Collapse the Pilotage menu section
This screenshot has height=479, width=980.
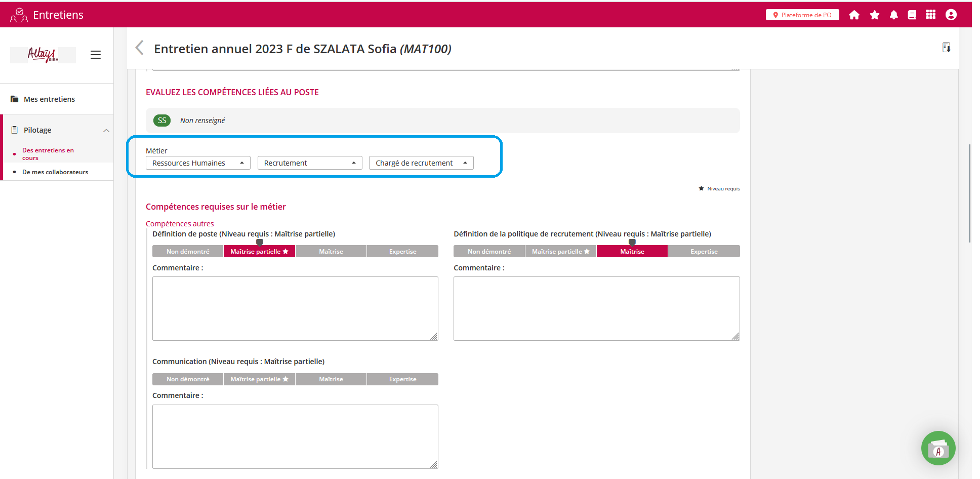click(x=106, y=130)
